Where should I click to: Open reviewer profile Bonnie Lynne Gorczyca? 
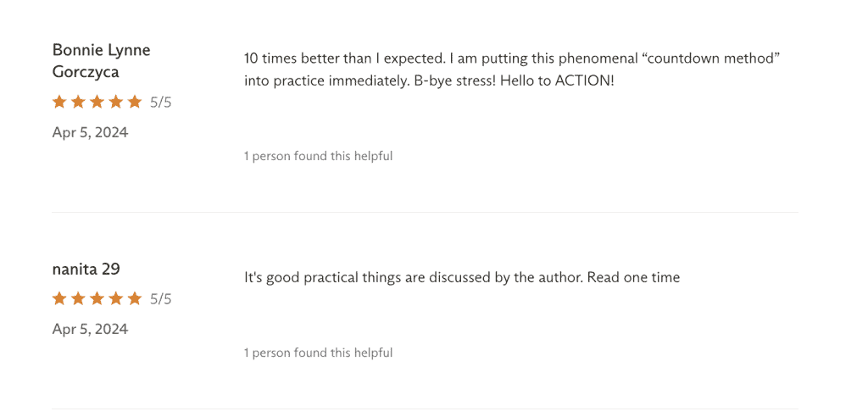tap(101, 61)
